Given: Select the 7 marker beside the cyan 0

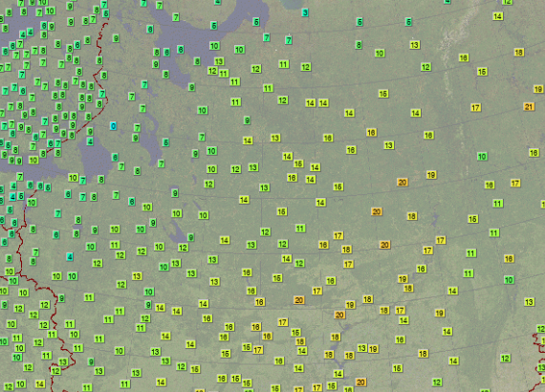Looking at the screenshot, I should [x=137, y=128].
